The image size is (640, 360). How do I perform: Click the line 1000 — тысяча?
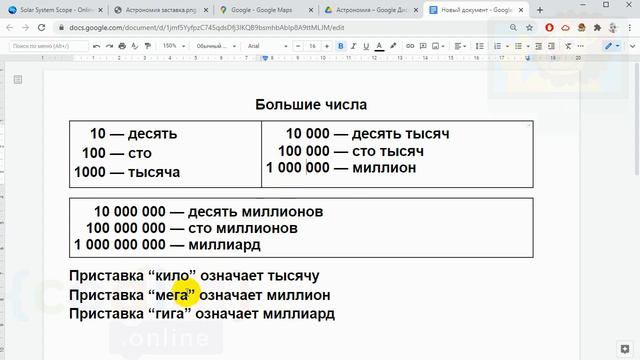tap(127, 172)
